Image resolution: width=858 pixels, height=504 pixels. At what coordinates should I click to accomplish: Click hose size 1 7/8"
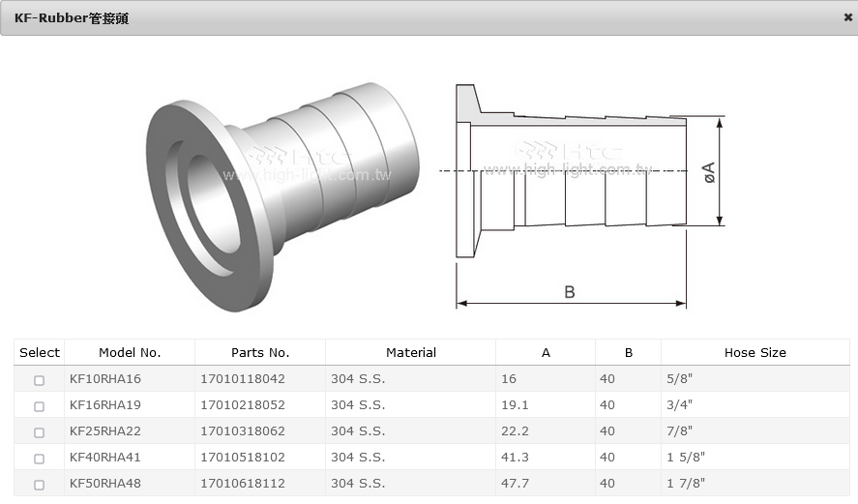point(686,484)
